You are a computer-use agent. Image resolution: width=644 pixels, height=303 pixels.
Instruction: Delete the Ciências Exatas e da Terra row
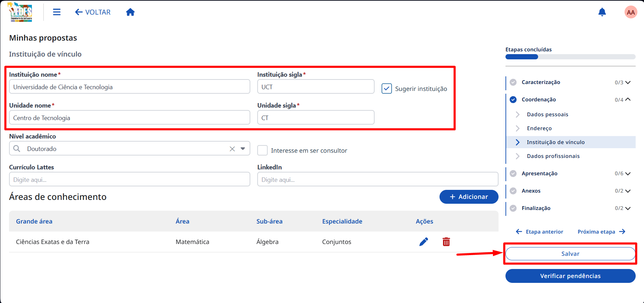[x=446, y=242]
